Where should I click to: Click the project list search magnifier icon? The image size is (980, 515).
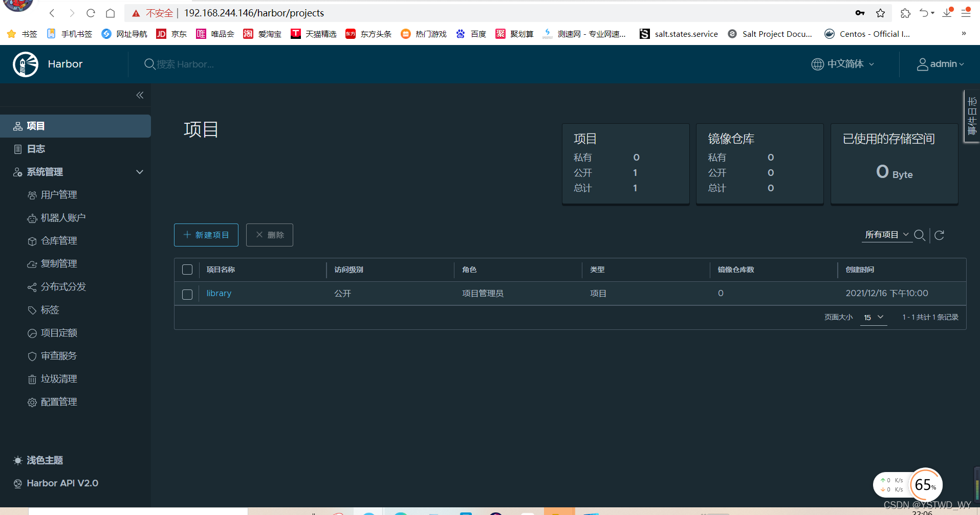[920, 235]
